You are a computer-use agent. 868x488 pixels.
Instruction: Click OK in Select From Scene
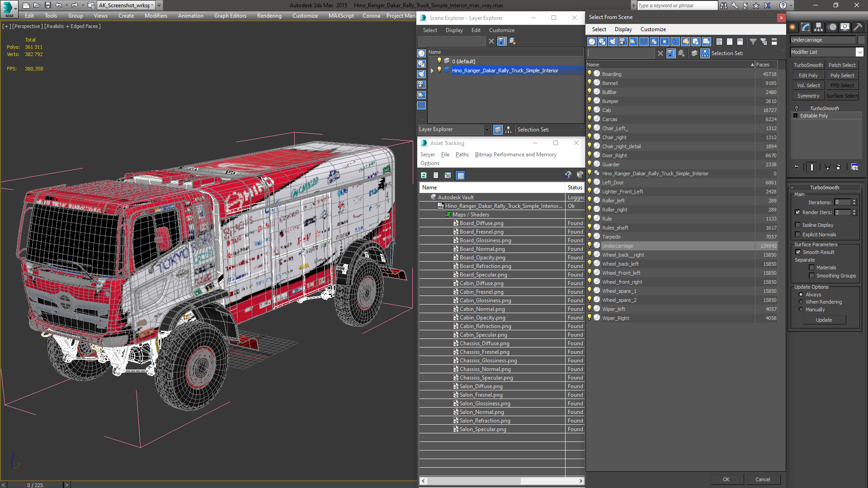click(x=726, y=479)
